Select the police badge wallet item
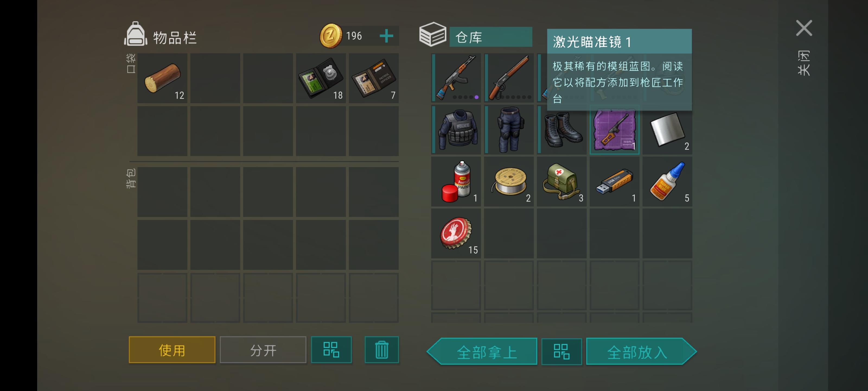The width and height of the screenshot is (868, 391). click(320, 78)
